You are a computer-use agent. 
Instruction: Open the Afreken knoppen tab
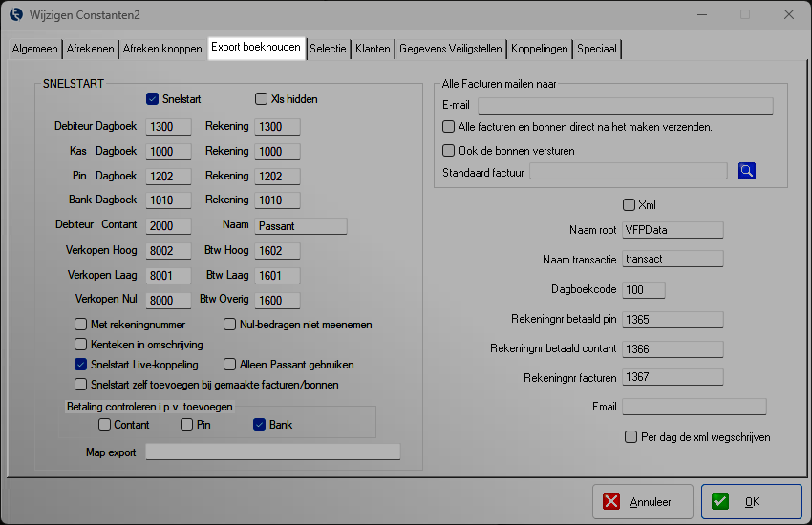(163, 49)
